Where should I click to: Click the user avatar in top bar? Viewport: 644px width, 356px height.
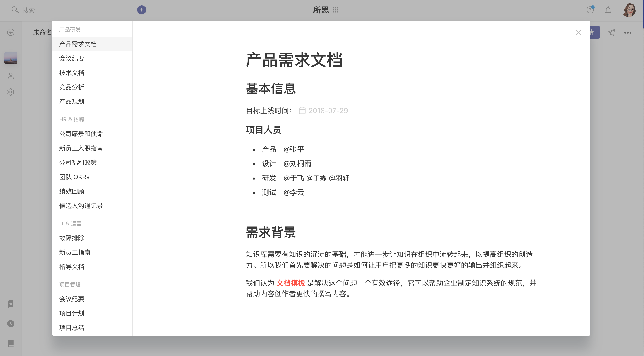(x=629, y=10)
